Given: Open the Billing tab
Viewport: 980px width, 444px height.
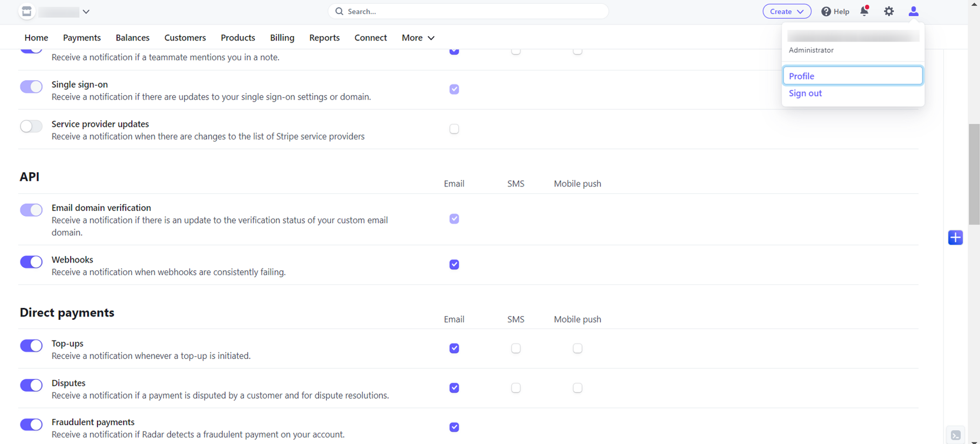Looking at the screenshot, I should pos(282,38).
